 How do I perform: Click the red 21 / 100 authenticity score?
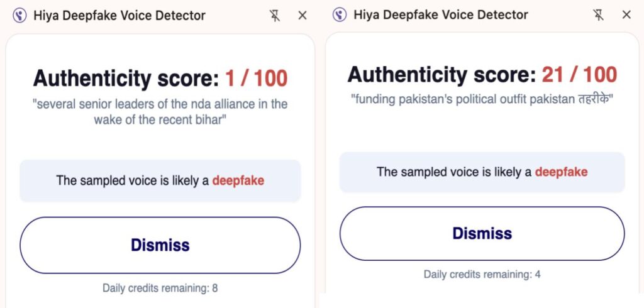(x=579, y=75)
